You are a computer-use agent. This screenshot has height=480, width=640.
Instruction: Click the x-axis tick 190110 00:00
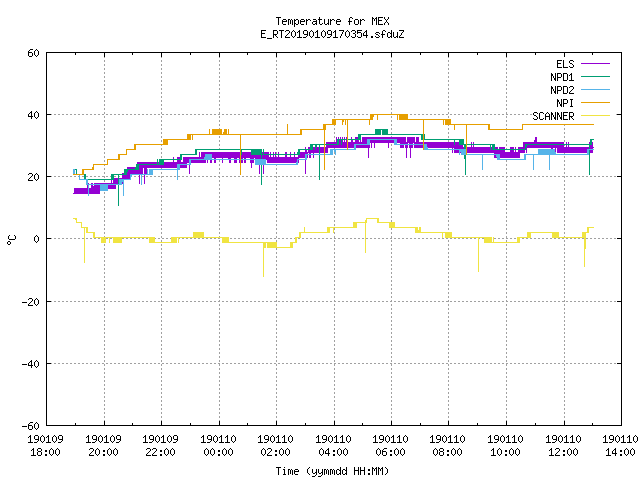[x=219, y=446]
